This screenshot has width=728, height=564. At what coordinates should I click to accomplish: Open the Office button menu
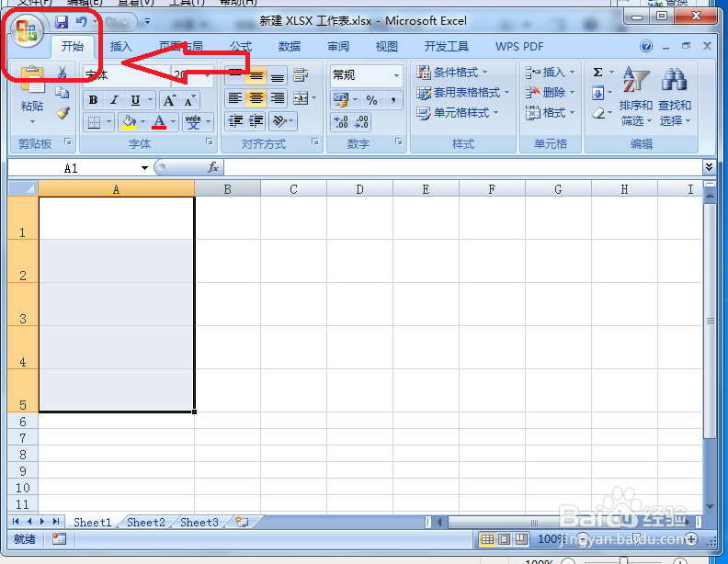click(x=27, y=30)
